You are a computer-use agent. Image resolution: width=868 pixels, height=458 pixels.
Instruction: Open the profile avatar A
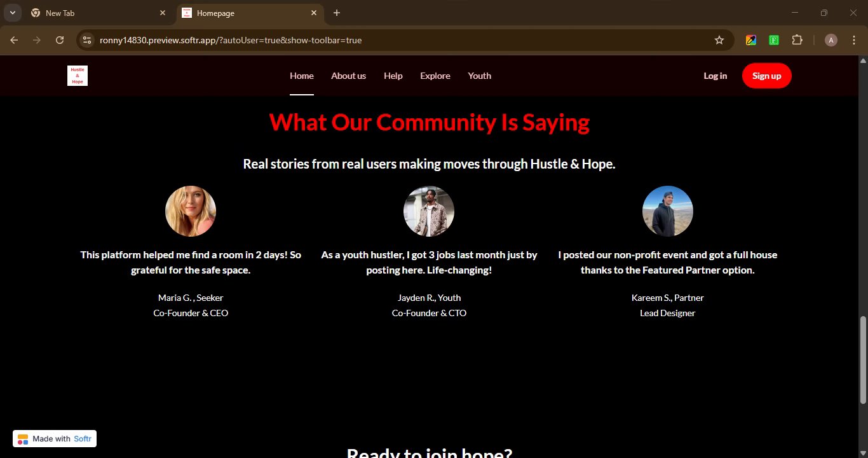coord(831,40)
